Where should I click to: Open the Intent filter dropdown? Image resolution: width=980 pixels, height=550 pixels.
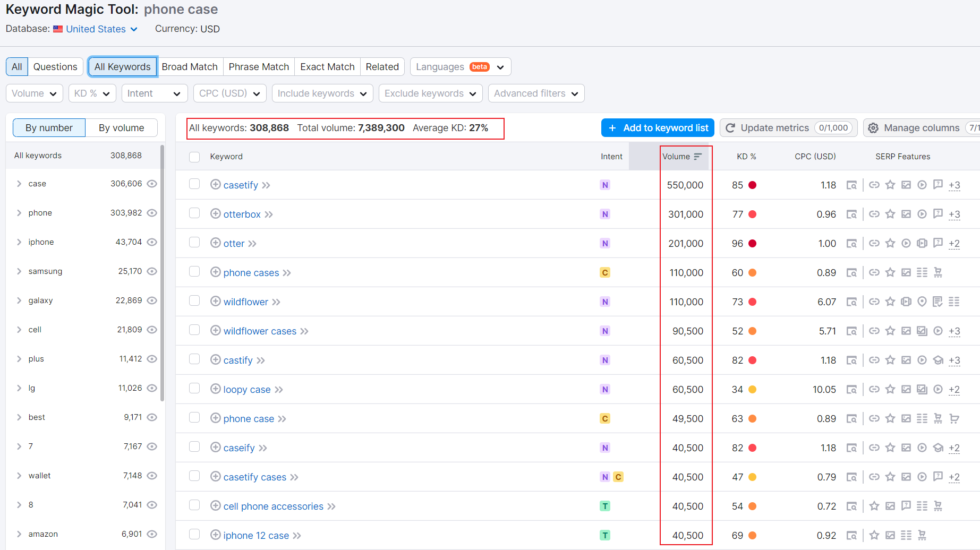point(155,93)
